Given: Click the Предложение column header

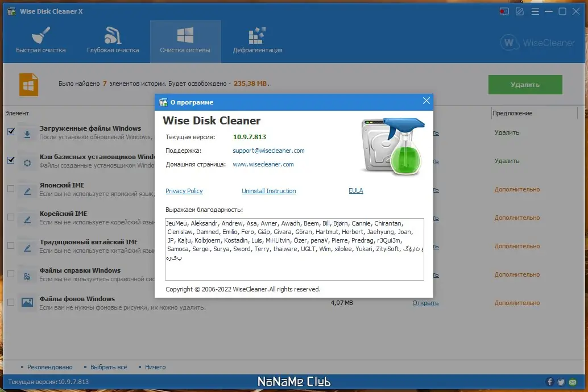Looking at the screenshot, I should [512, 113].
